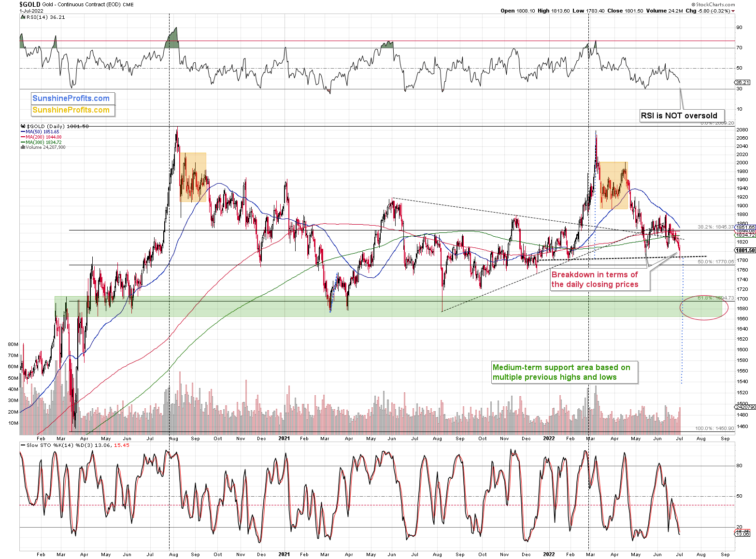Click the 'Breakdown in terms of' annotation box
756x559 pixels.
pos(599,279)
